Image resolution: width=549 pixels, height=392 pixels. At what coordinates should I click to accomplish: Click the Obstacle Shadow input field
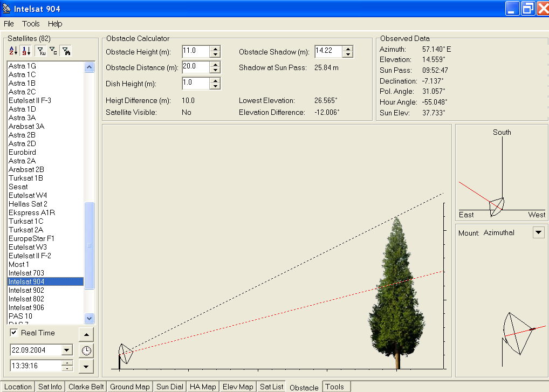tap(328, 51)
